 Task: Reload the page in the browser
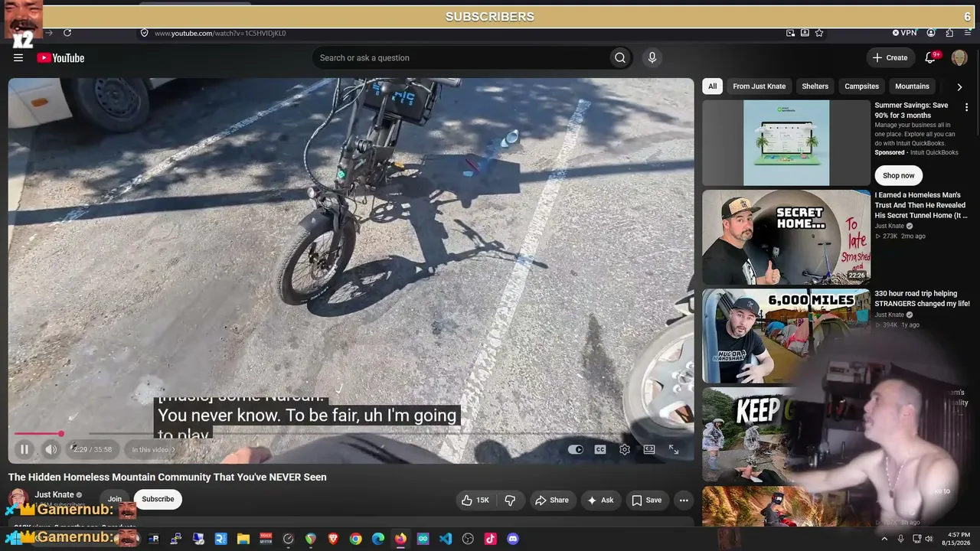coord(67,33)
